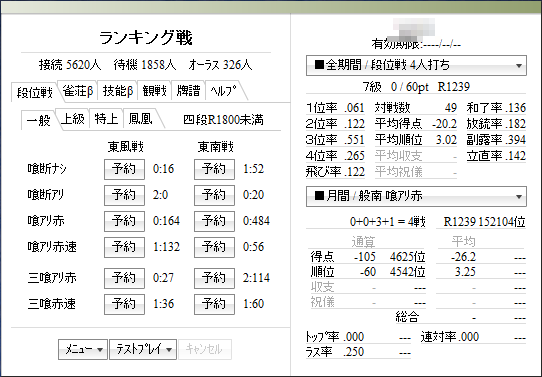Click the キャンセル button
This screenshot has height=377, width=542.
(205, 349)
